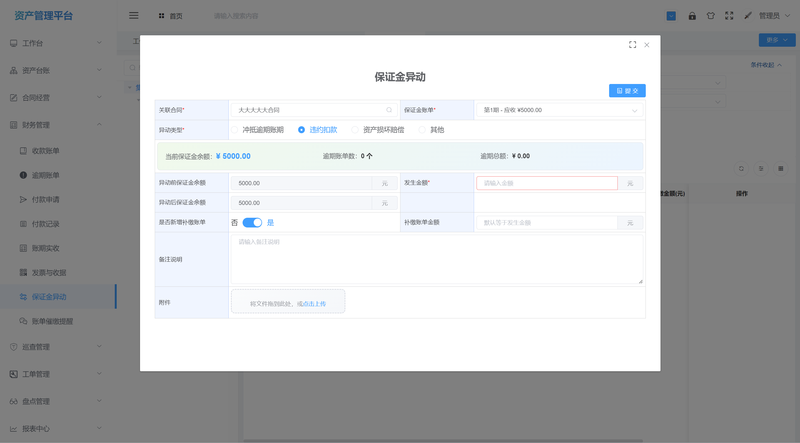Viewport: 800px width, 443px height.
Task: Click search icon in 关联合同 field
Action: pyautogui.click(x=389, y=110)
